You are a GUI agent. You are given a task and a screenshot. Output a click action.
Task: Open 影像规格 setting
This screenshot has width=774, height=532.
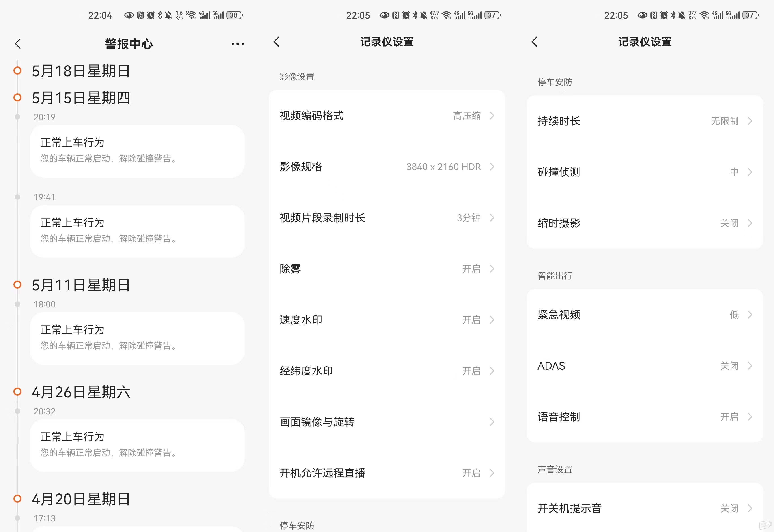387,167
